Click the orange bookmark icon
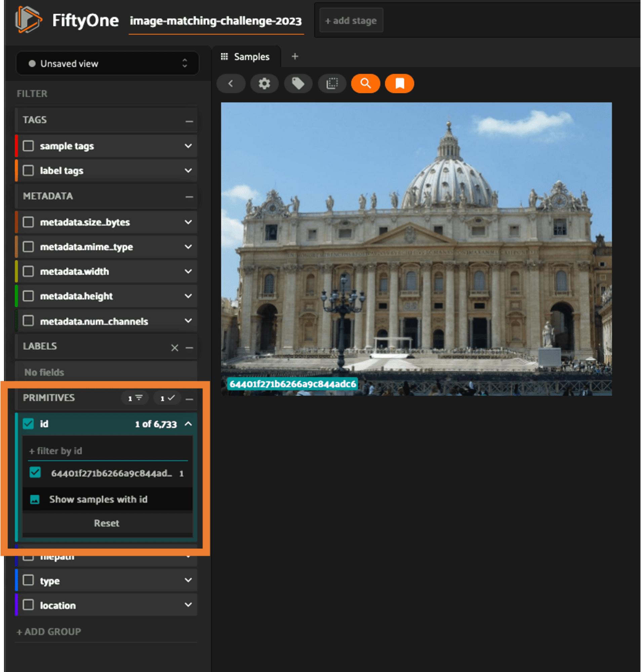 (399, 83)
